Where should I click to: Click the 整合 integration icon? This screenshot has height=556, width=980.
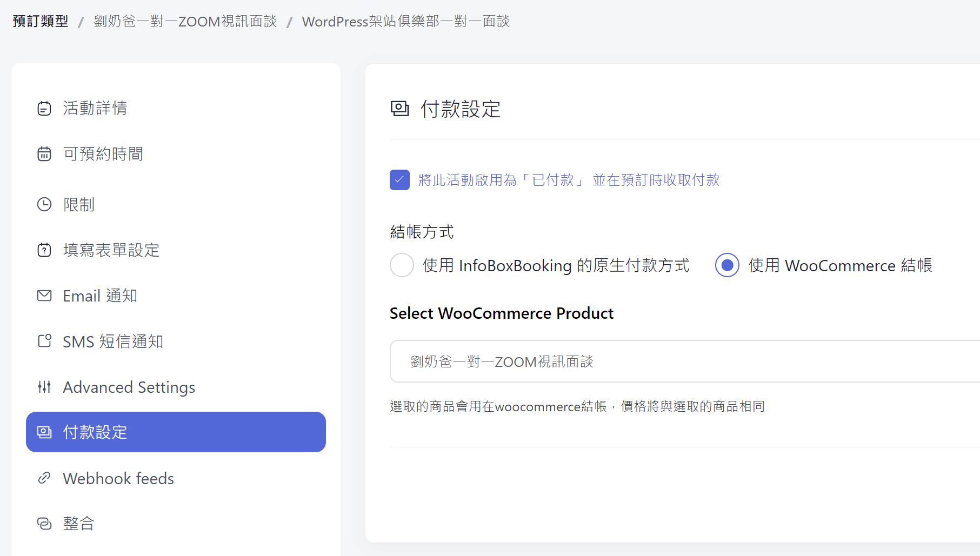point(44,524)
